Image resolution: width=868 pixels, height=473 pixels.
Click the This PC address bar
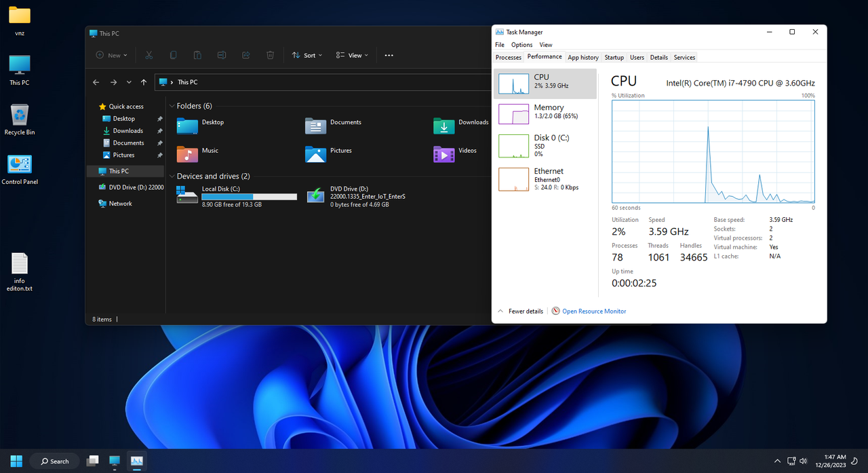click(323, 82)
